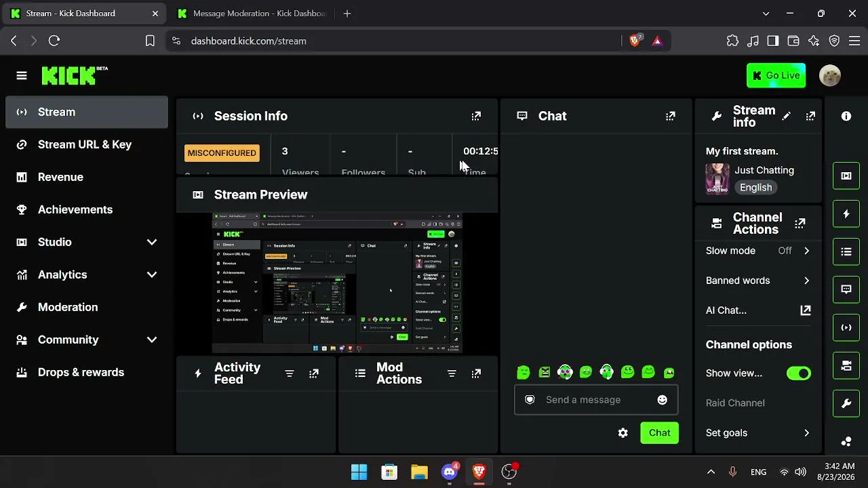Go back to the previous page
This screenshot has height=488, width=868.
(14, 41)
